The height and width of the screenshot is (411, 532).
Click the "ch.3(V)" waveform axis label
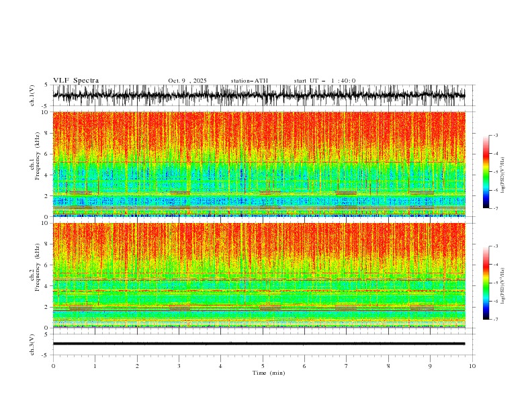click(32, 345)
